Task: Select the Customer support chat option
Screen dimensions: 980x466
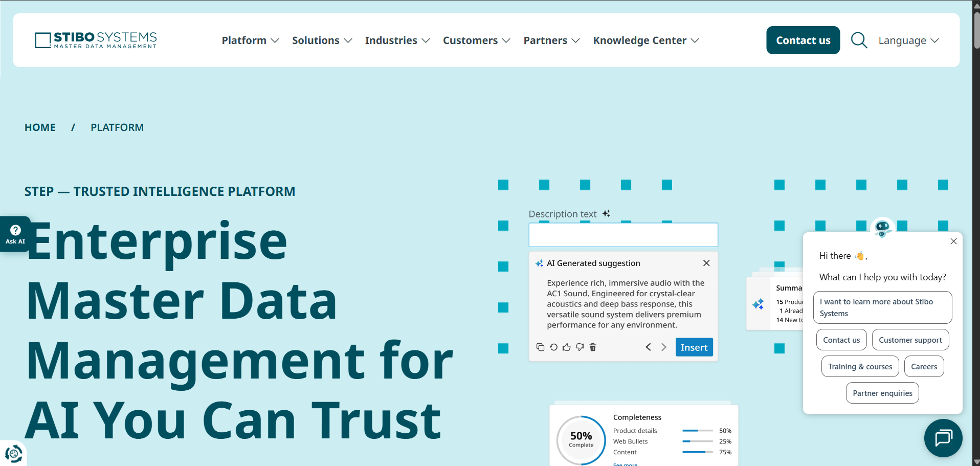Action: [910, 340]
